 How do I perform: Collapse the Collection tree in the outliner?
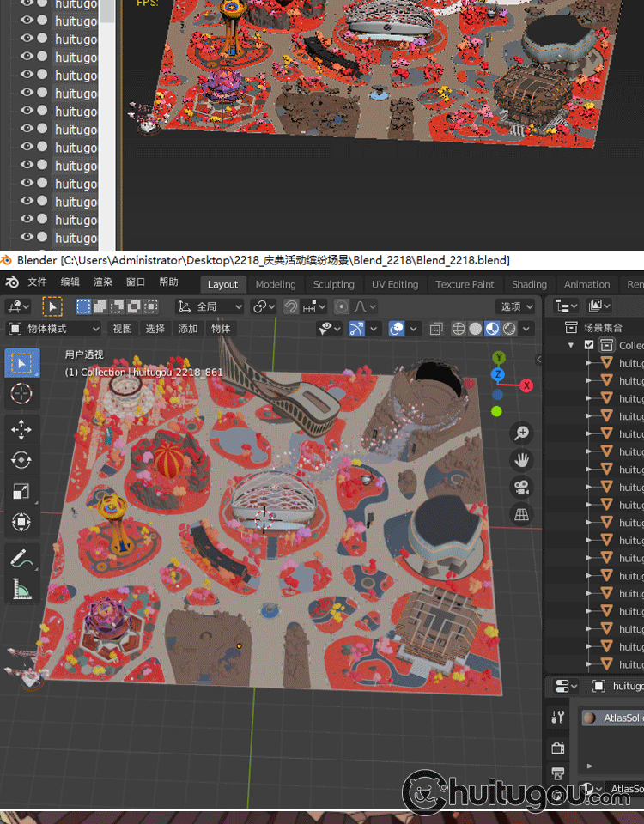tap(571, 345)
